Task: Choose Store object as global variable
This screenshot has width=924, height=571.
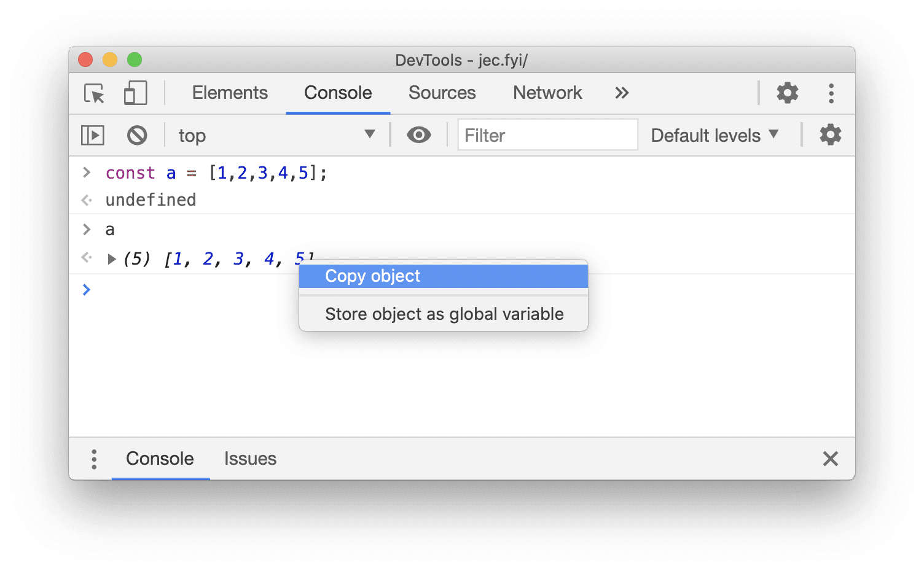Action: click(444, 314)
